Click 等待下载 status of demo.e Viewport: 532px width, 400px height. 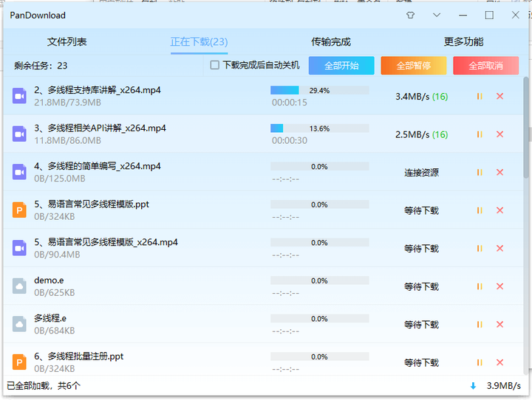[421, 287]
